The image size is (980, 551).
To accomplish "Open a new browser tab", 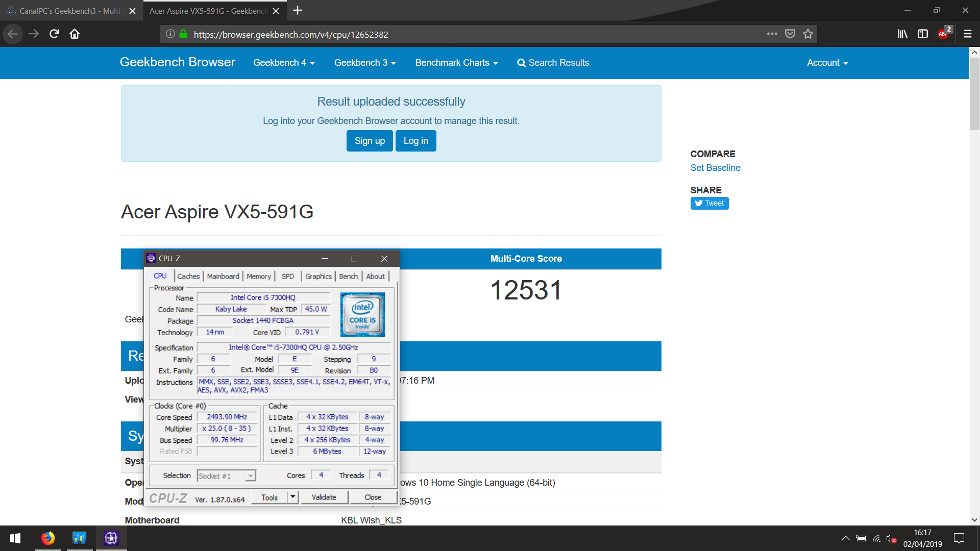I will [298, 11].
